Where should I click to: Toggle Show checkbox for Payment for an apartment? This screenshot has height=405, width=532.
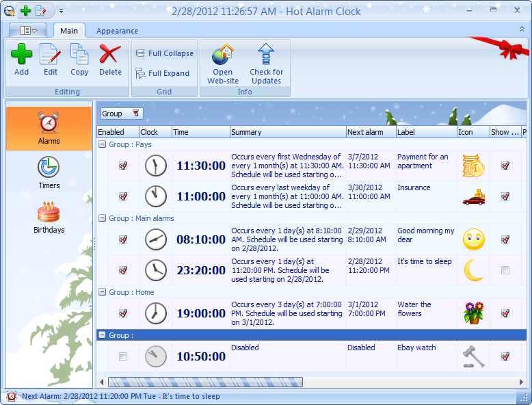[505, 166]
